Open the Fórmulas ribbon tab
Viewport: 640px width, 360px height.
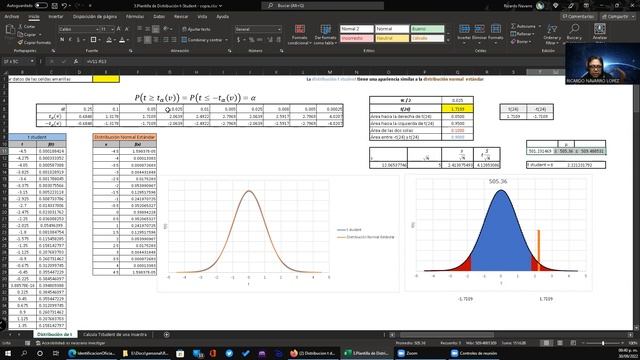pos(135,17)
